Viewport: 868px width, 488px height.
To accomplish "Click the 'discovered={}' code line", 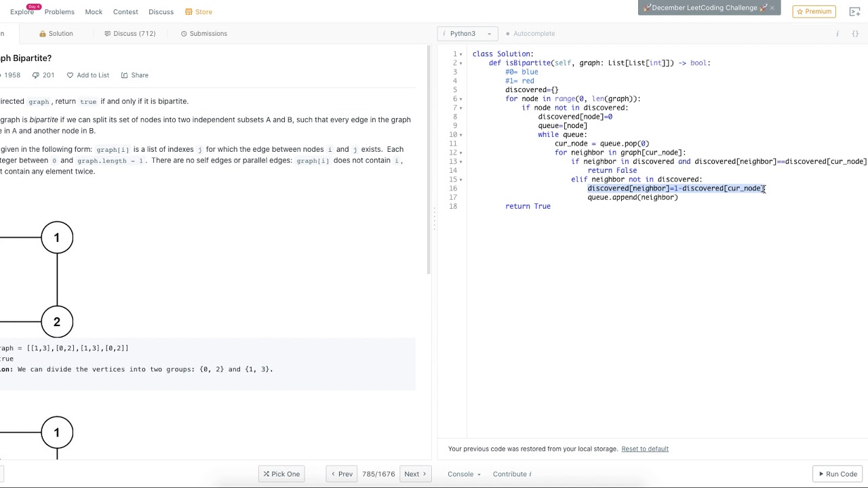I will 532,89.
